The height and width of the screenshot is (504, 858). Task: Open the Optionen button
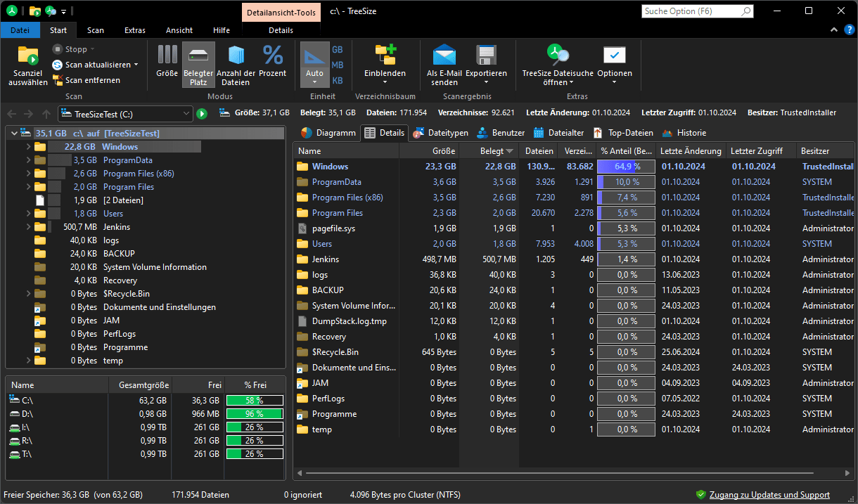click(x=615, y=65)
